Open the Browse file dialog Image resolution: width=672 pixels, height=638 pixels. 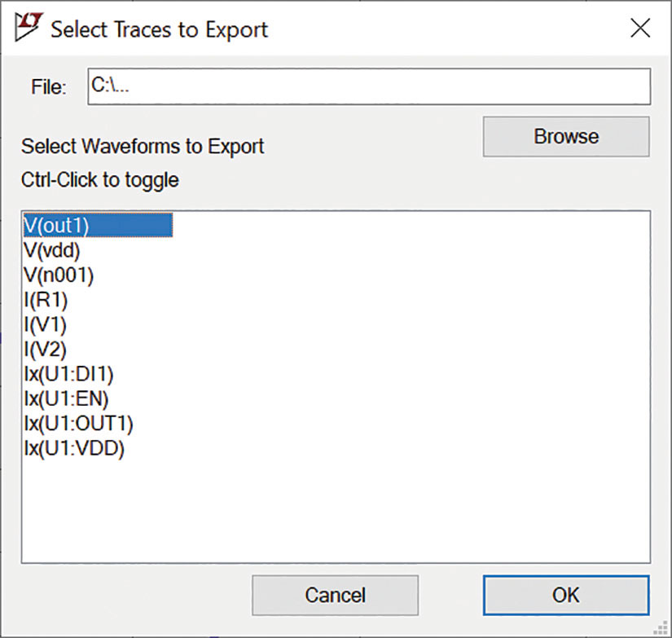[566, 136]
